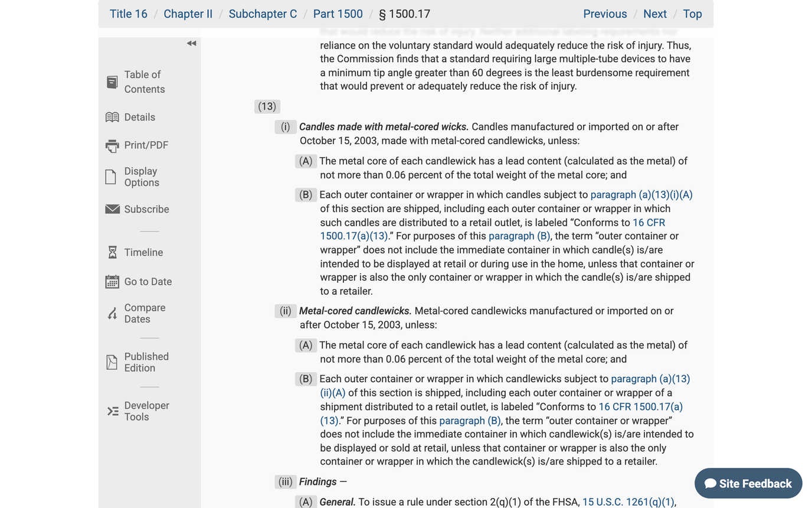Open Published Edition in sidebar

pyautogui.click(x=146, y=362)
